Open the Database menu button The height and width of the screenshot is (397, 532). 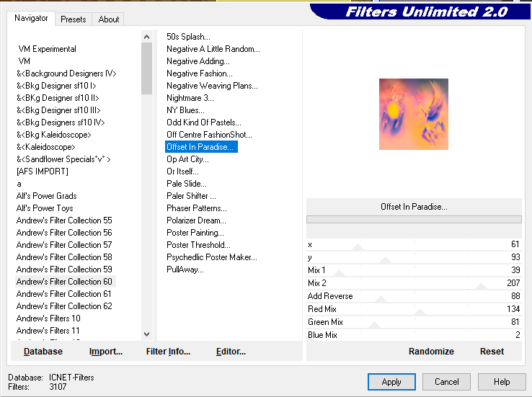(x=43, y=352)
